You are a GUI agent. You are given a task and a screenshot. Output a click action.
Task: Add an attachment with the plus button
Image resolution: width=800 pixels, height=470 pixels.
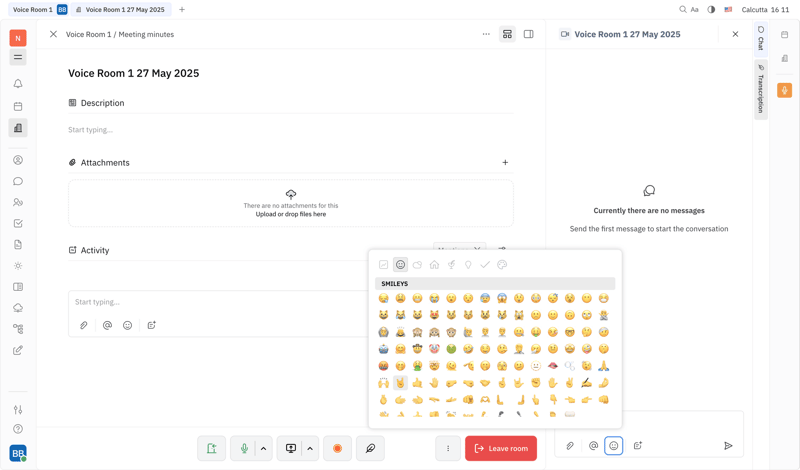(505, 162)
